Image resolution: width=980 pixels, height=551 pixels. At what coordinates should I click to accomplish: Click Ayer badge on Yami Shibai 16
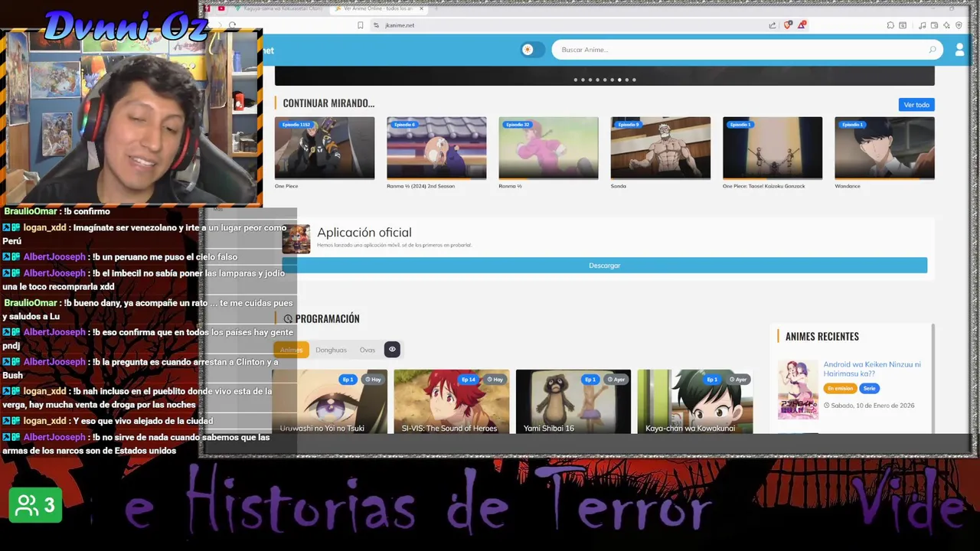click(x=616, y=380)
